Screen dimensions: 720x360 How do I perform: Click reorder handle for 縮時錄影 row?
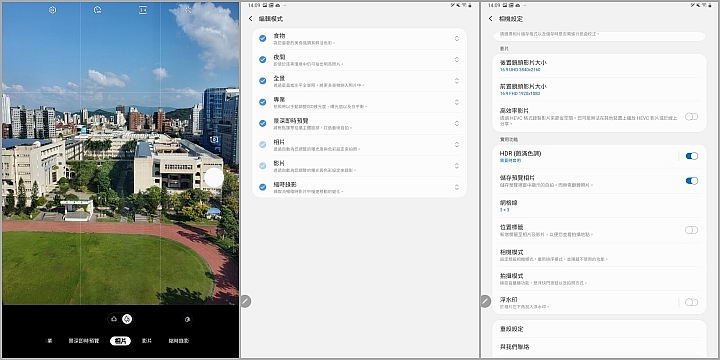[x=457, y=187]
